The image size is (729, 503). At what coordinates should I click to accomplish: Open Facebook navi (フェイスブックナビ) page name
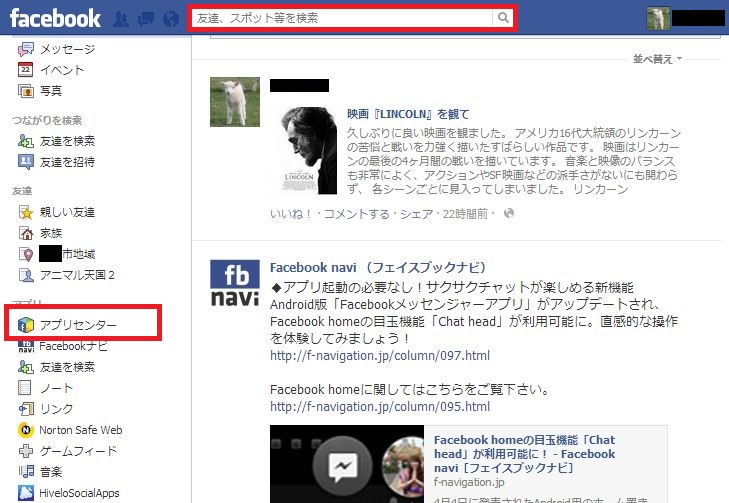(378, 268)
